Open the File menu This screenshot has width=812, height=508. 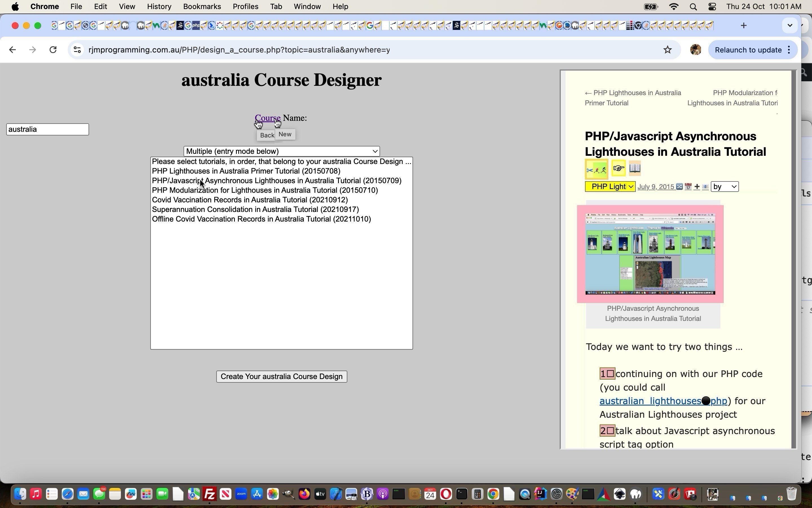point(76,7)
